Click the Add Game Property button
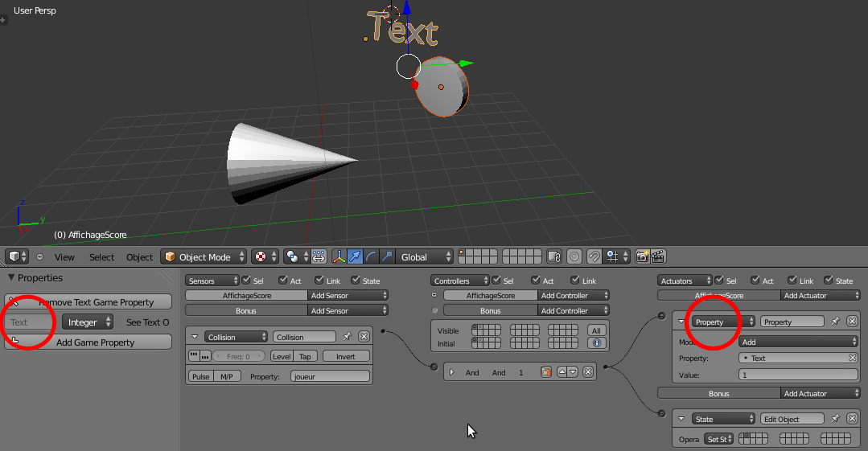The width and height of the screenshot is (868, 451). [x=88, y=342]
